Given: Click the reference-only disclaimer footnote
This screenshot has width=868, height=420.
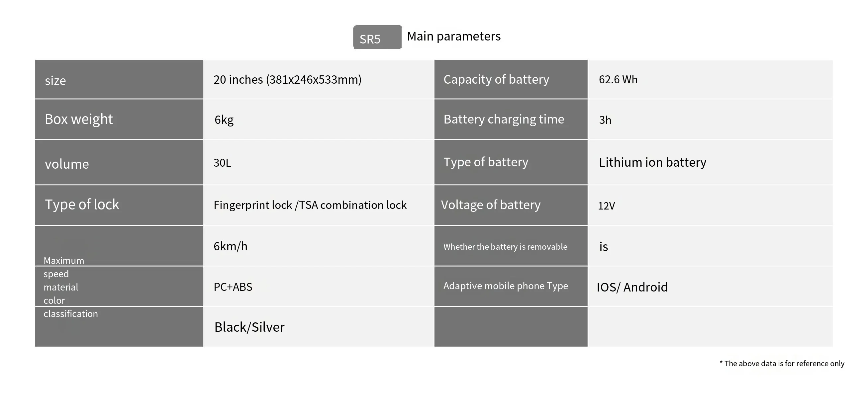Looking at the screenshot, I should (x=782, y=364).
